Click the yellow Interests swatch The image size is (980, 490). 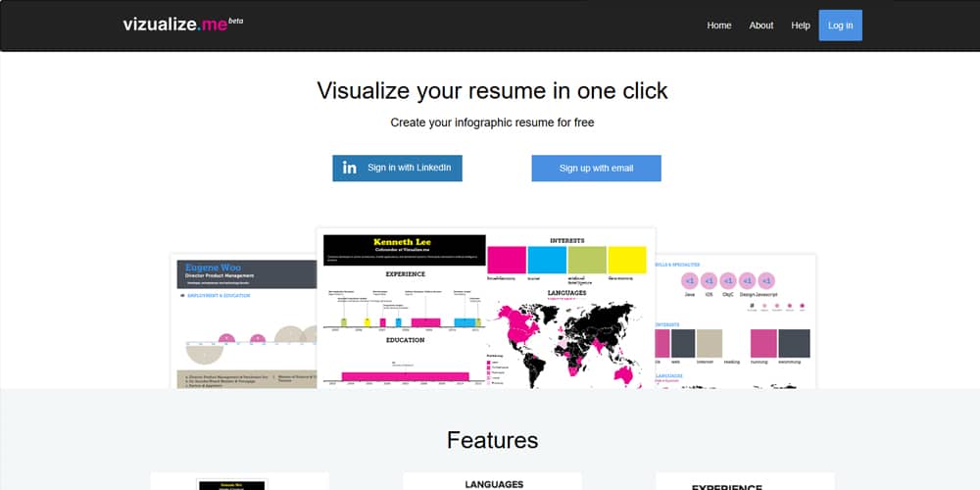click(627, 260)
